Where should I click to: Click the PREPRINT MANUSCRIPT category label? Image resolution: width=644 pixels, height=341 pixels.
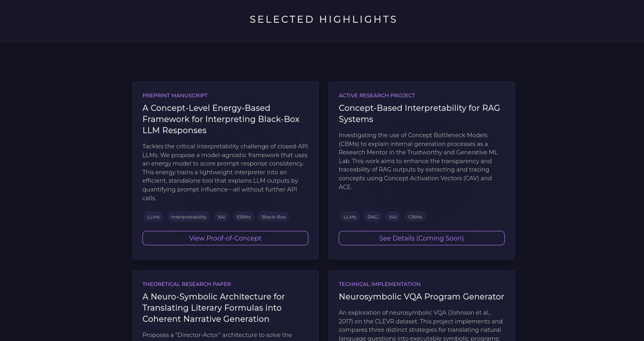click(x=175, y=95)
